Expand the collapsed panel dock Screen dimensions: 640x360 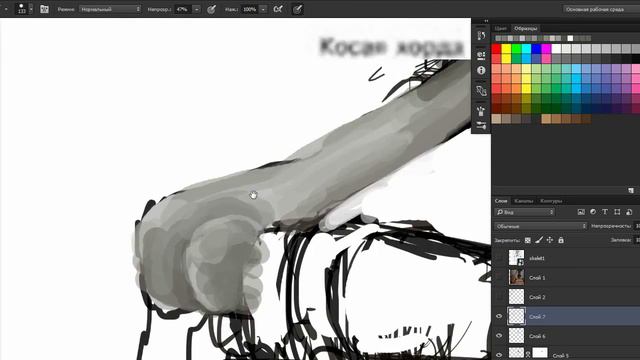[486, 21]
